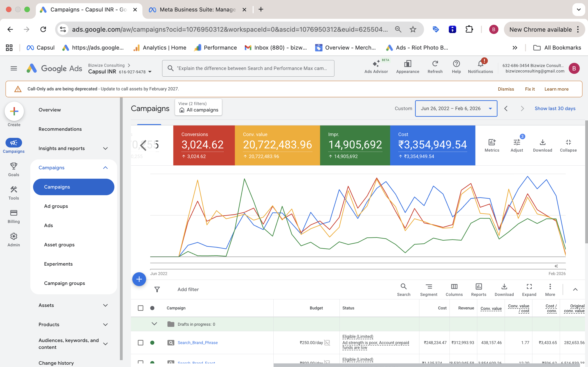
Task: Click the Adjust chart settings icon
Action: (517, 145)
